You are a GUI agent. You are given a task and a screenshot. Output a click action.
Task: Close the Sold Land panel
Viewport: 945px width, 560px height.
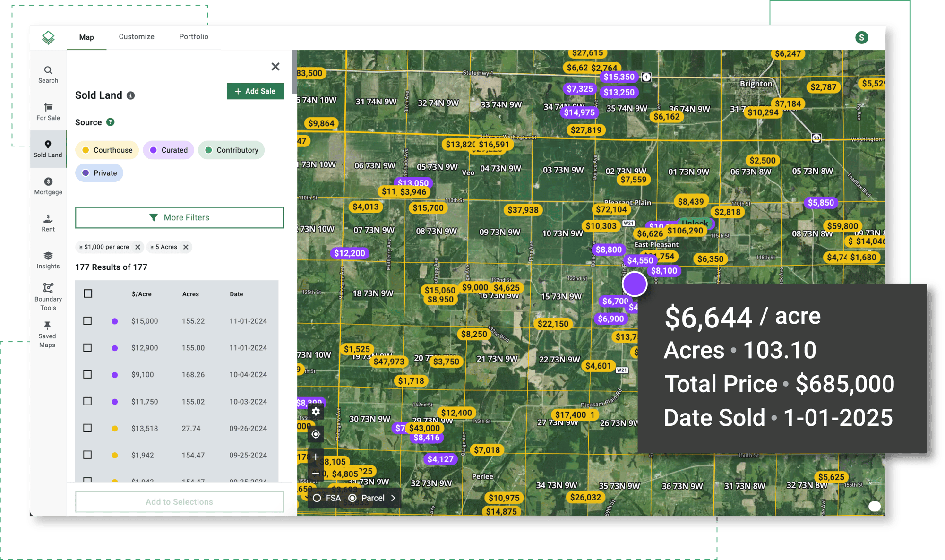pyautogui.click(x=275, y=67)
